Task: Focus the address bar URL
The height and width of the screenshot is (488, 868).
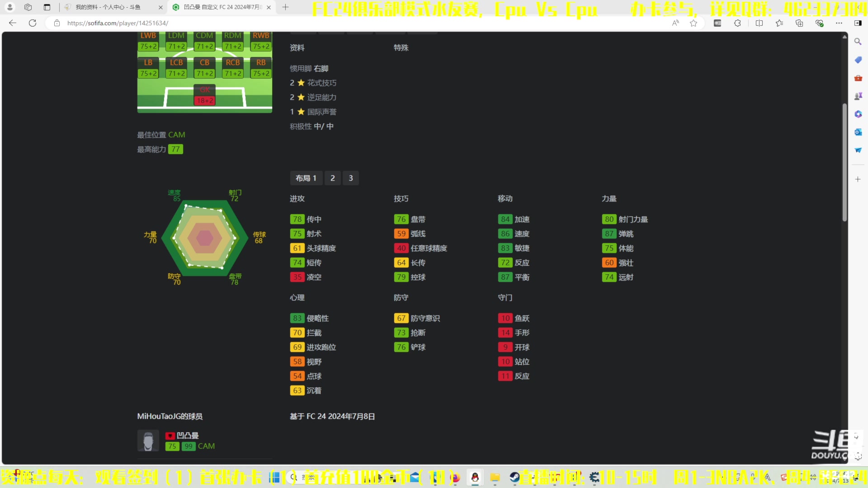Action: pos(118,23)
